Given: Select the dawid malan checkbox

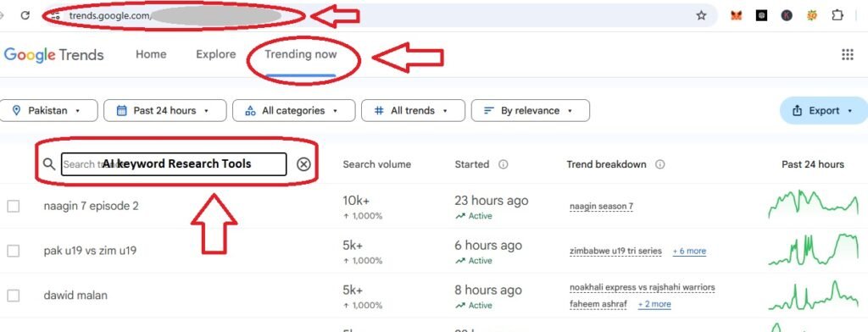Looking at the screenshot, I should point(14,296).
